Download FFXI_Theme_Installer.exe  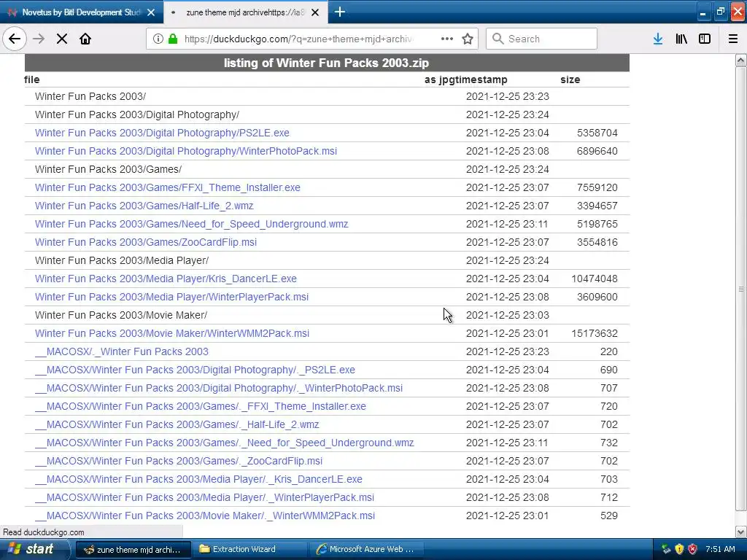click(x=168, y=187)
